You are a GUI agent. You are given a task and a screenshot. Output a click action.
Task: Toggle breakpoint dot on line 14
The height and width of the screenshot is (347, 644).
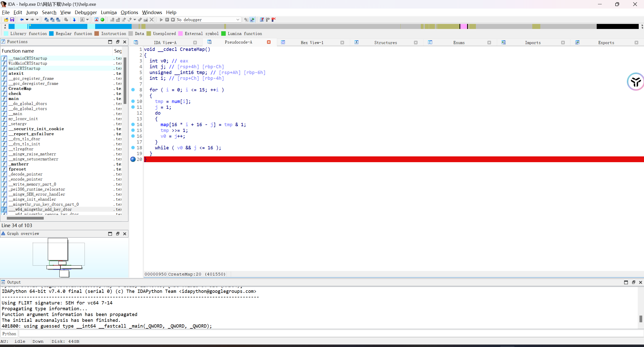click(x=133, y=124)
